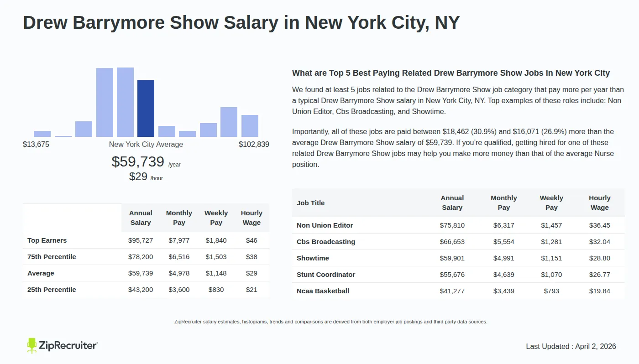Select the Top Earners row label
Viewport: 639px width, 364px height.
(47, 240)
